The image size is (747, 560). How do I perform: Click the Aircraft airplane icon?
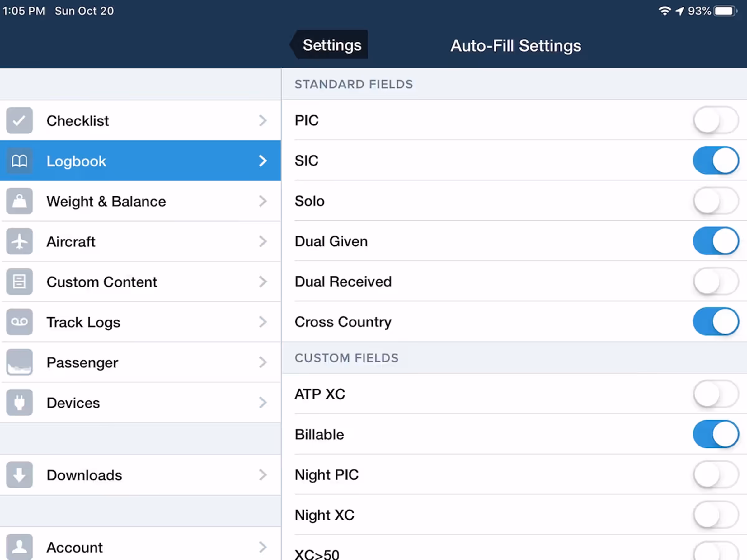(x=19, y=241)
